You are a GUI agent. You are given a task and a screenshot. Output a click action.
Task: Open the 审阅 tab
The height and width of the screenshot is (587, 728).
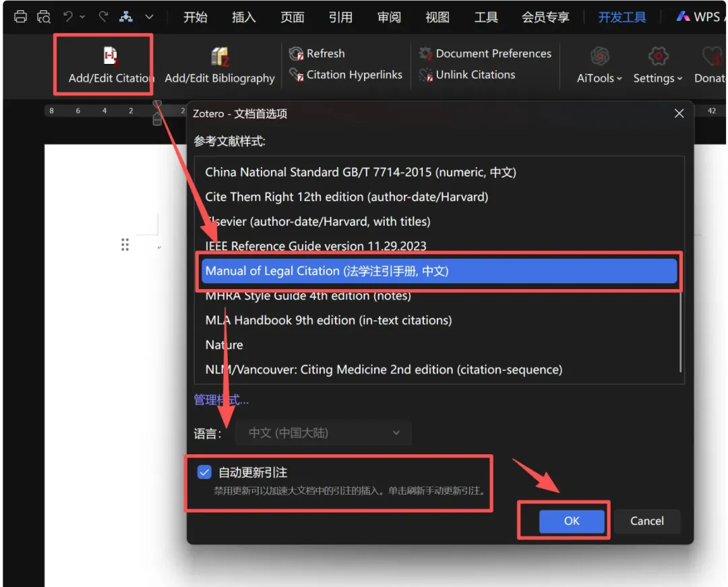click(389, 17)
